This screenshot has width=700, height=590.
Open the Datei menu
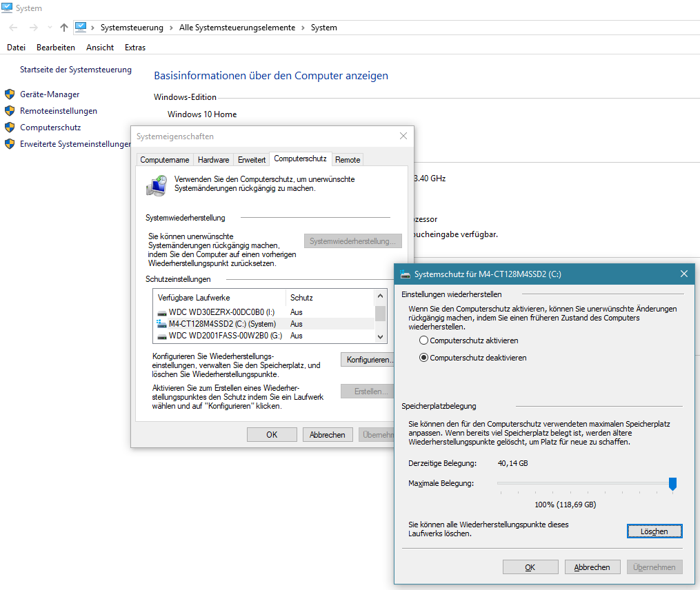pyautogui.click(x=16, y=48)
